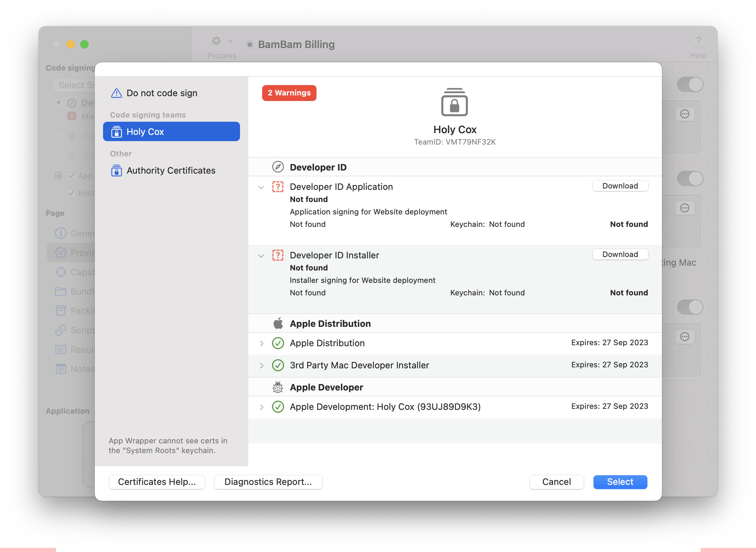756x552 pixels.
Task: Click the lock icon beside Authority Certificates
Action: pos(117,171)
